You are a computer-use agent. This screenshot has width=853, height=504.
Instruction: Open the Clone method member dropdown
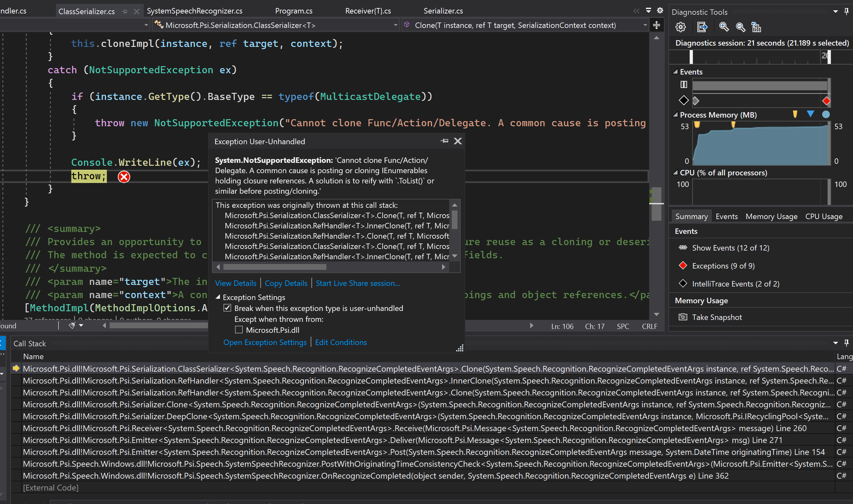pyautogui.click(x=645, y=25)
